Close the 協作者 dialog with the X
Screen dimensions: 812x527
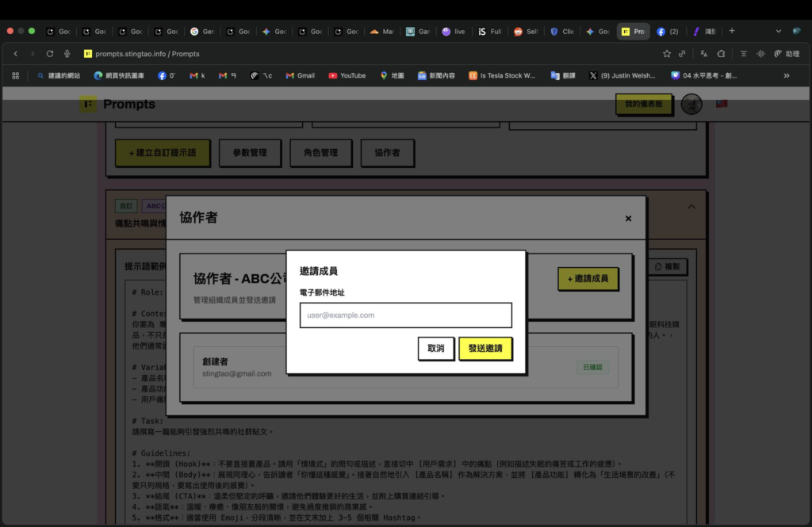[628, 219]
